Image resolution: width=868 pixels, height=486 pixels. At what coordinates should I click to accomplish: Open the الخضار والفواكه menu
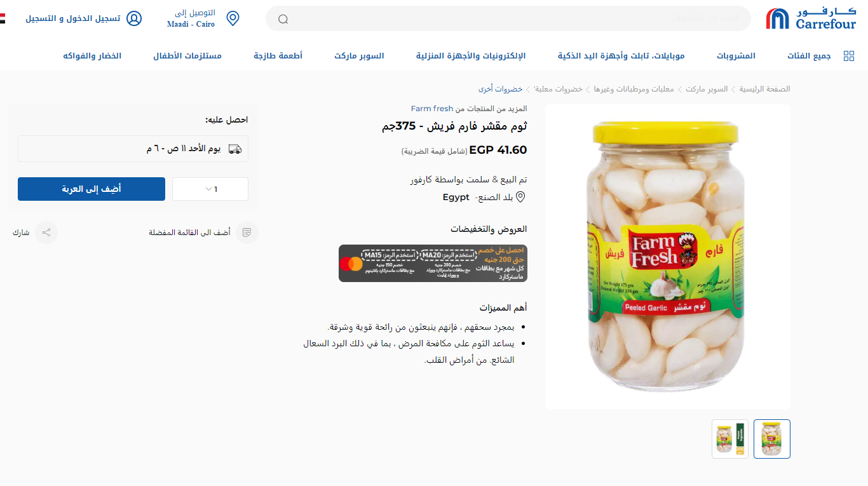pyautogui.click(x=92, y=56)
